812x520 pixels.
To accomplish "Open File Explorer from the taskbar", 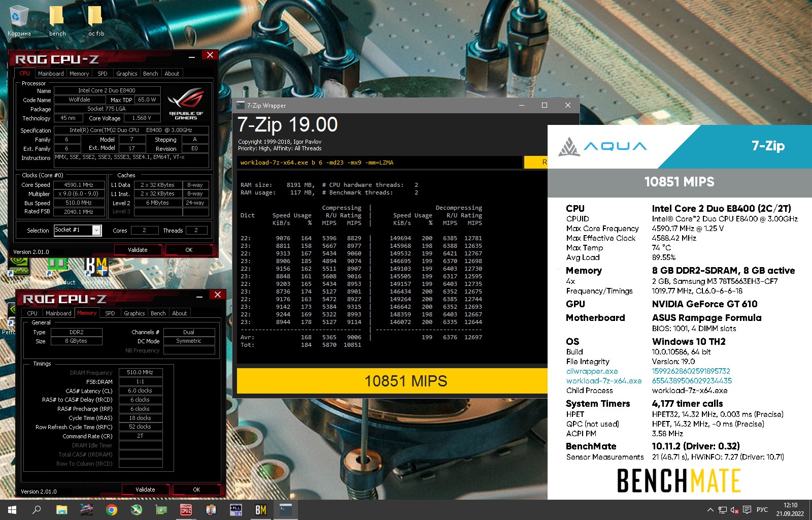I will (x=61, y=510).
